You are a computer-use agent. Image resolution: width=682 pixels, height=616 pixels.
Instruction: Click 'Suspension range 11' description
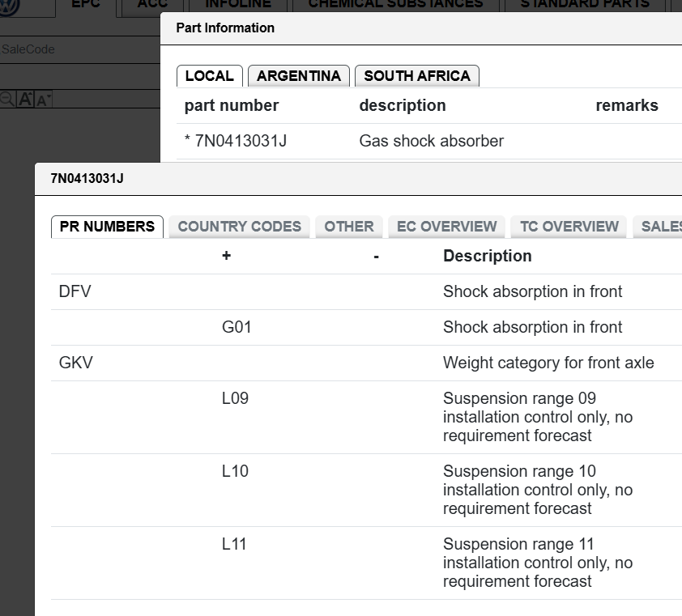[x=538, y=563]
